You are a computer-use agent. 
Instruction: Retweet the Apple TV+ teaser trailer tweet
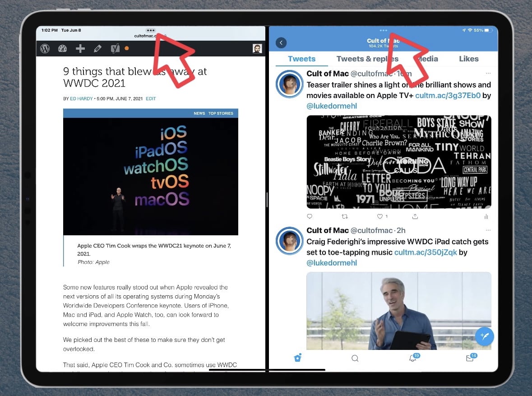(345, 217)
